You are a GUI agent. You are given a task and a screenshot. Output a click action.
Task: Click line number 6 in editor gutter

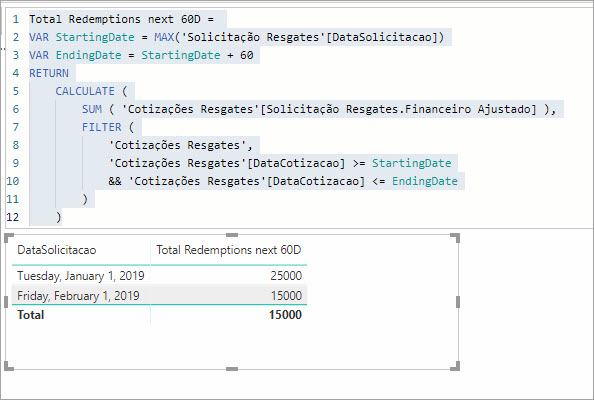[x=16, y=109]
